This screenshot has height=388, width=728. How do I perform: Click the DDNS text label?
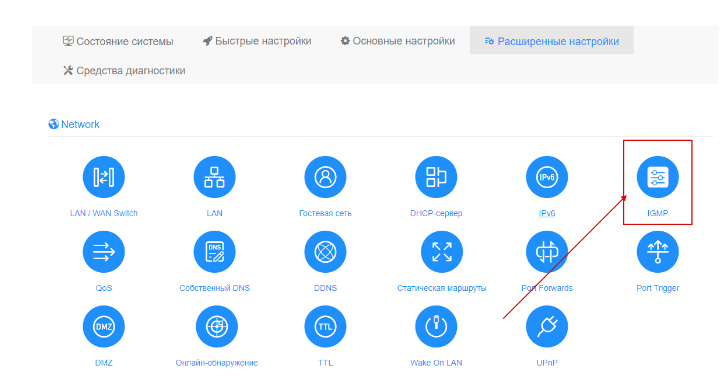click(325, 288)
